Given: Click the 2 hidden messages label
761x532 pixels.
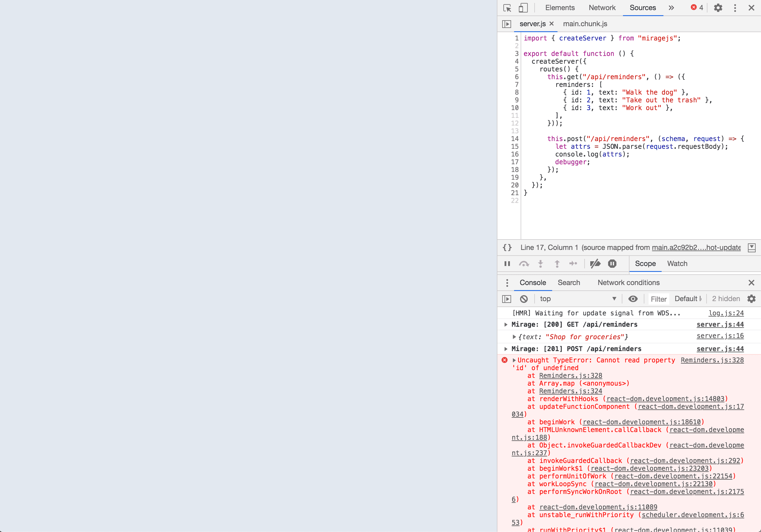Looking at the screenshot, I should pyautogui.click(x=726, y=299).
